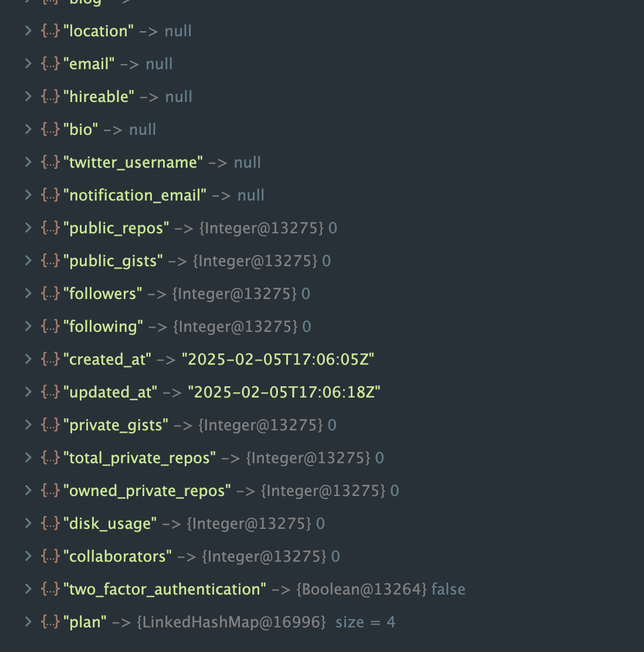Select the created_at timestamp value
Viewport: 644px width, 652px height.
click(x=278, y=359)
